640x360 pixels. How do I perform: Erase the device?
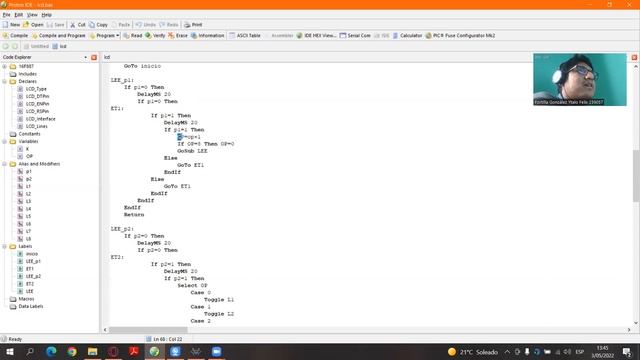178,36
